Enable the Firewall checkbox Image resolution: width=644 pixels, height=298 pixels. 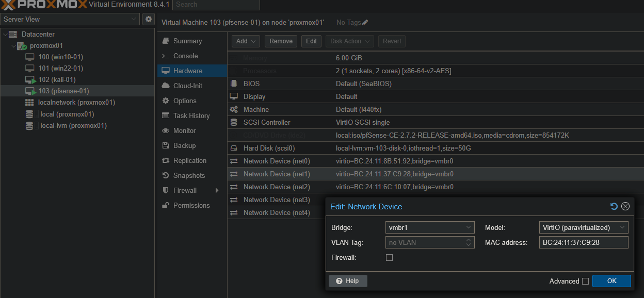coord(390,257)
